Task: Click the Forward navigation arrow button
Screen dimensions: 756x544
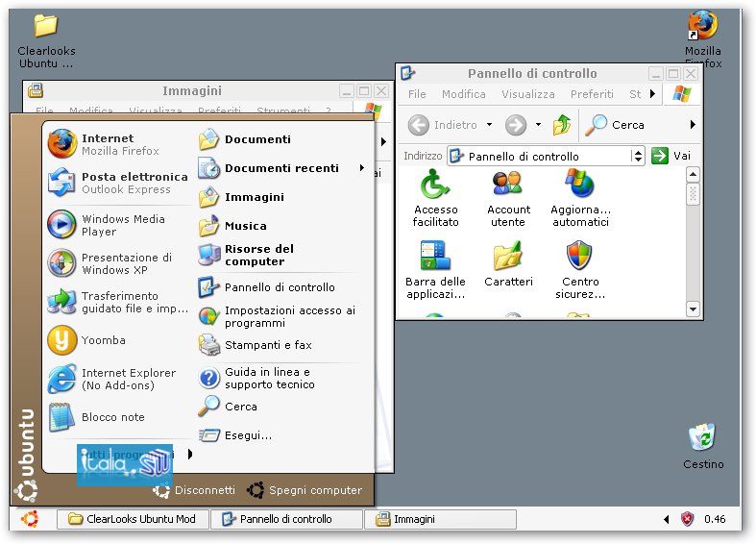Action: pyautogui.click(x=516, y=125)
